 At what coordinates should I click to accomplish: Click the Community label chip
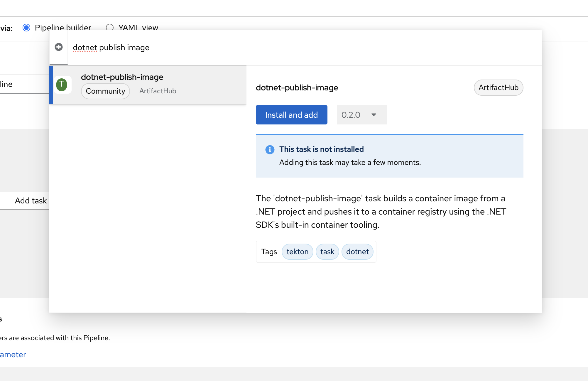tap(105, 91)
